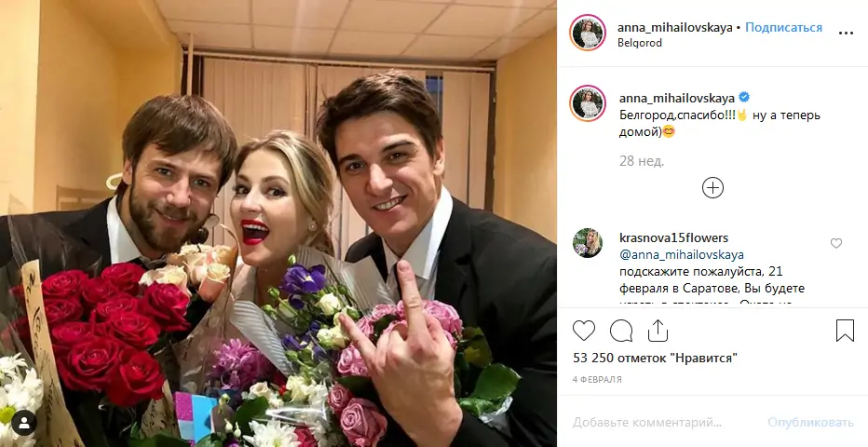Like the post with the heart icon
The image size is (868, 447).
(x=583, y=331)
